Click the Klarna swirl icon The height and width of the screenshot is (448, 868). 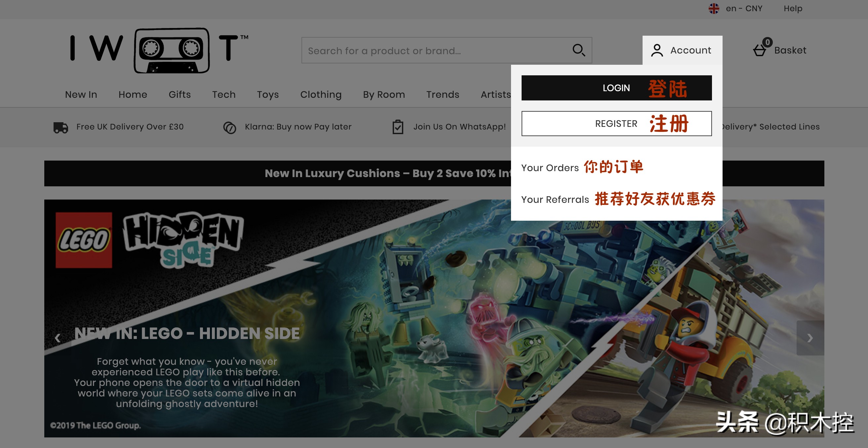(229, 127)
